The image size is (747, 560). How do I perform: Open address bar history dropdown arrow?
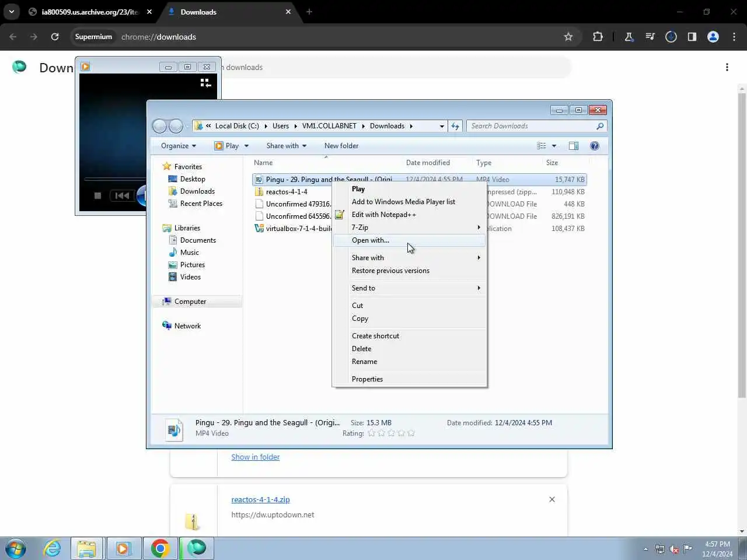[442, 126]
